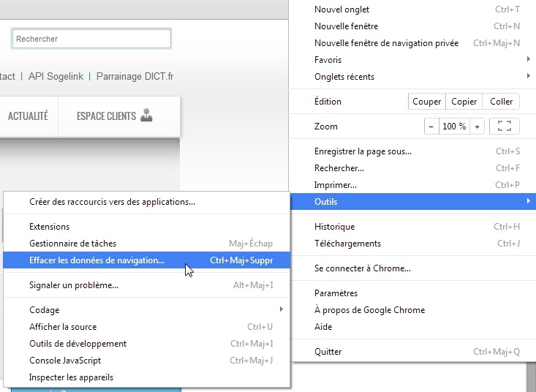The image size is (536, 392).
Task: Choose Imprimer... menu item
Action: pyautogui.click(x=412, y=184)
